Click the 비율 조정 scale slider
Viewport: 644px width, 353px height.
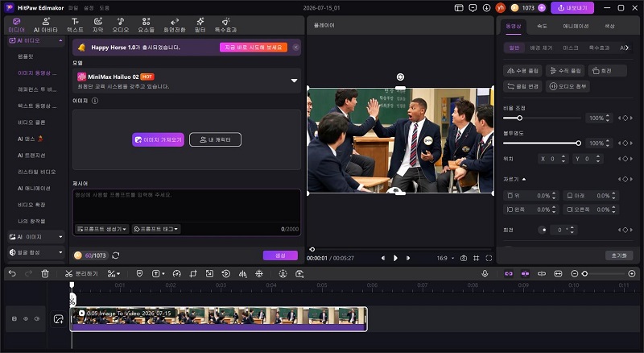[x=542, y=118]
